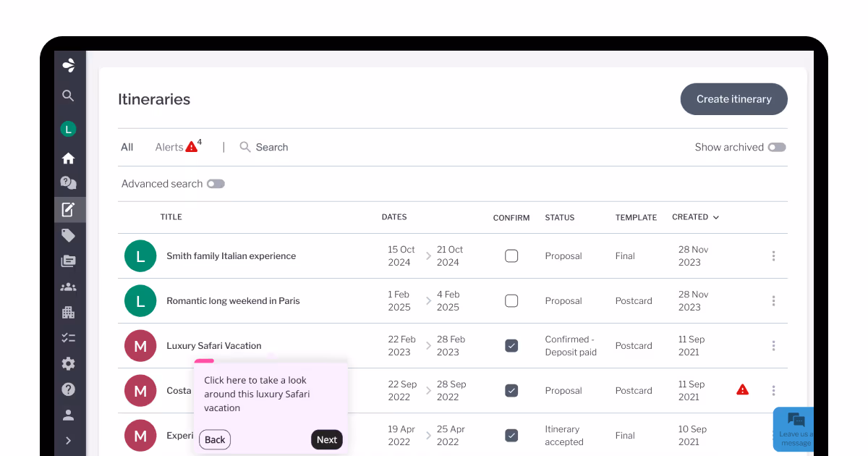Click the Final template cell for Smith family
Screen dimensions: 868x456
coord(625,256)
